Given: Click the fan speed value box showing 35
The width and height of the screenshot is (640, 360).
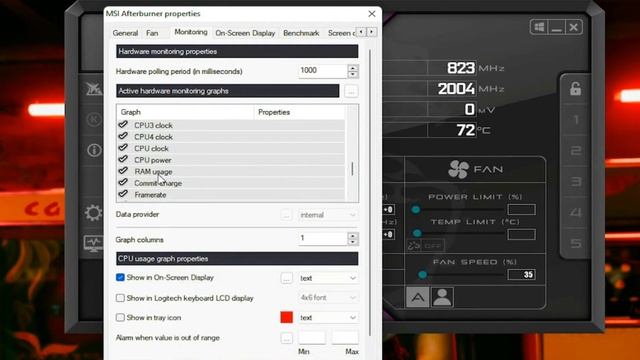Looking at the screenshot, I should tap(521, 275).
